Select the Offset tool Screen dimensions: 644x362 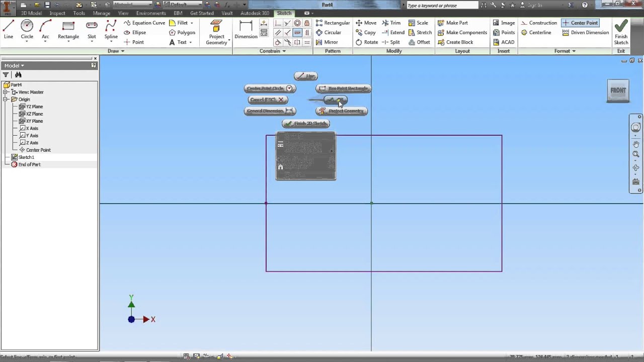(419, 42)
